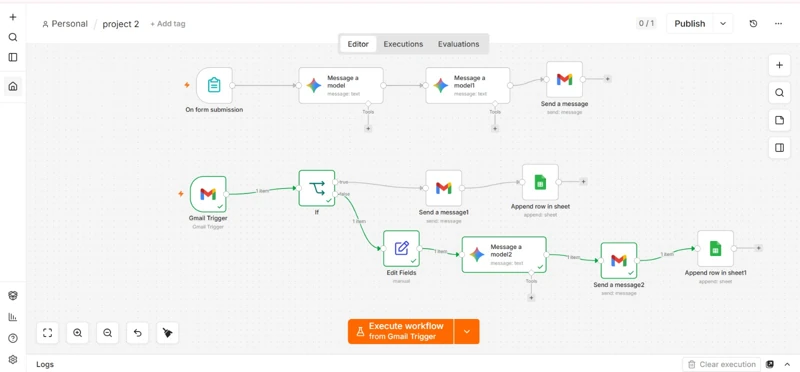Click the 0 / 1 counter badge
Viewport: 800px width, 372px height.
646,23
